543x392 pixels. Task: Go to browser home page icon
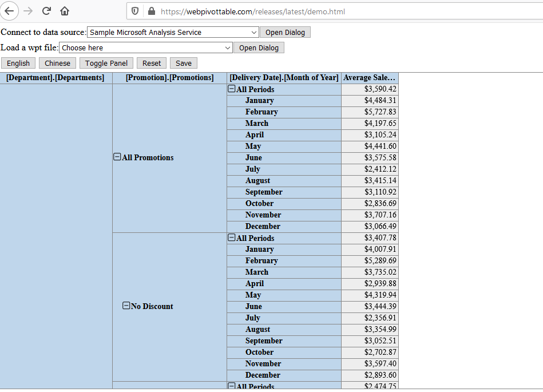coord(65,11)
